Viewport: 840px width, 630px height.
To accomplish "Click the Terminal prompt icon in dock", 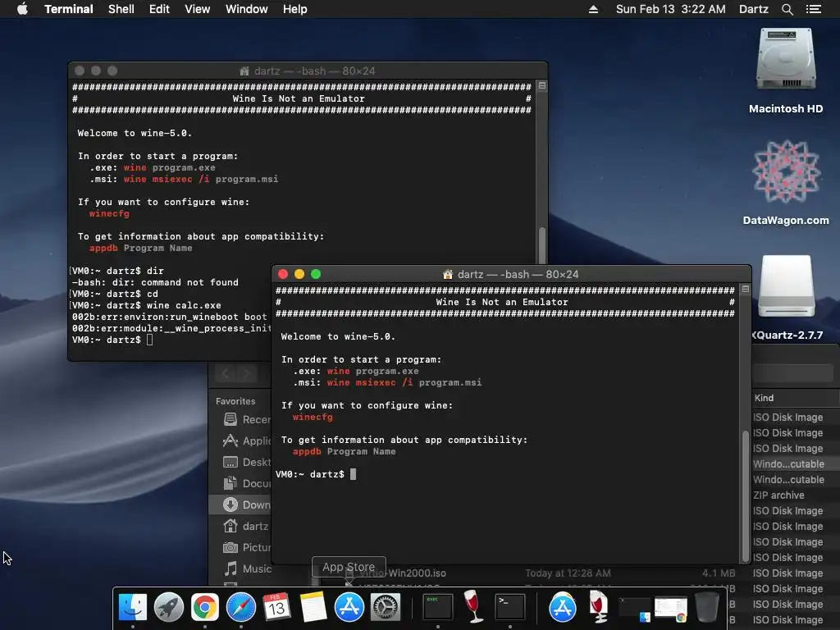I will (509, 607).
